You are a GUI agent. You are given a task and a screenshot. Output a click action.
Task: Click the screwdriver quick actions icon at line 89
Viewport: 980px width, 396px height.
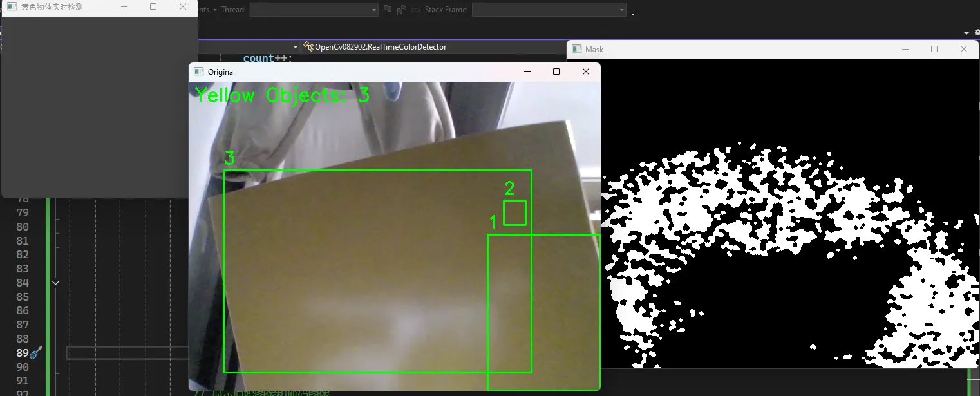pyautogui.click(x=37, y=352)
